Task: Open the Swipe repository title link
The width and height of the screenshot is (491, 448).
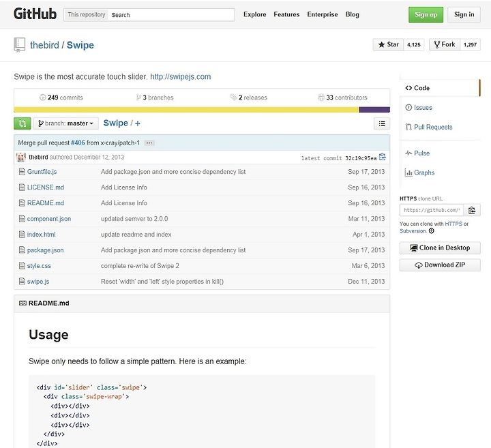Action: (x=80, y=45)
